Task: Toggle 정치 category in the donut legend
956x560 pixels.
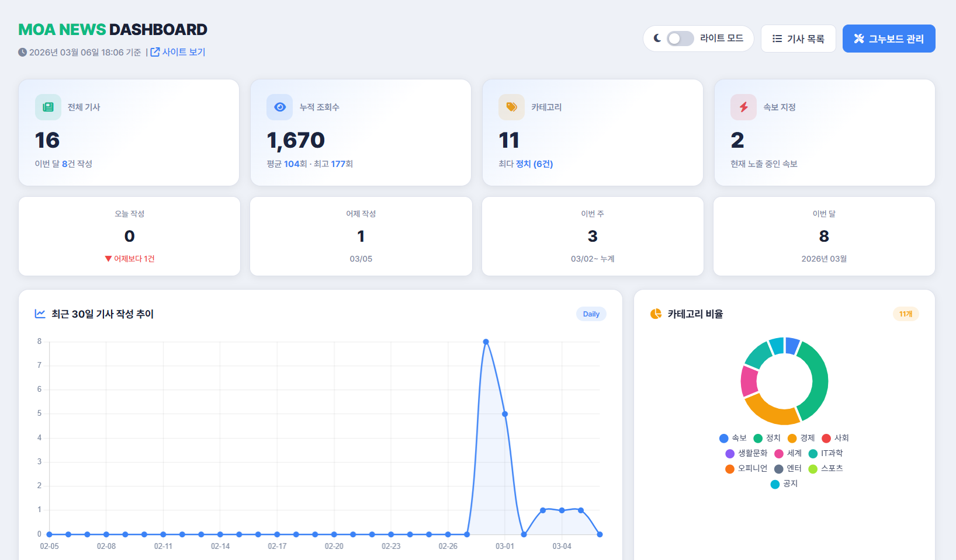Action: click(x=767, y=439)
